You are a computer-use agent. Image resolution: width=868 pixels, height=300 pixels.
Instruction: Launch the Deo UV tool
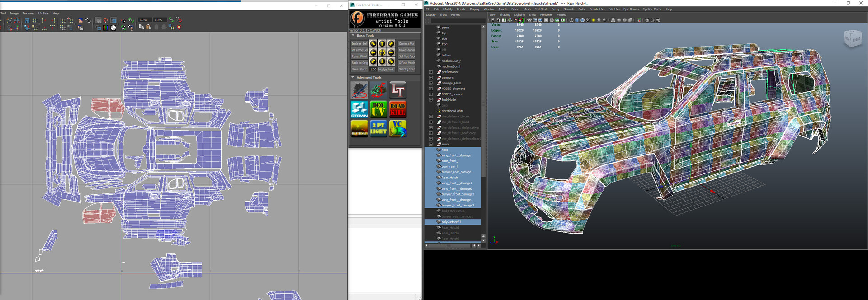(x=378, y=109)
